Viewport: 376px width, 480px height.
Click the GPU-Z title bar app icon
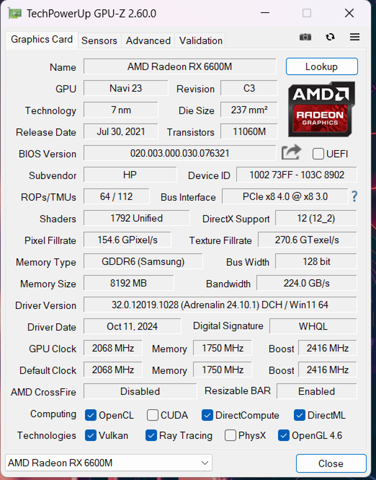pyautogui.click(x=15, y=14)
